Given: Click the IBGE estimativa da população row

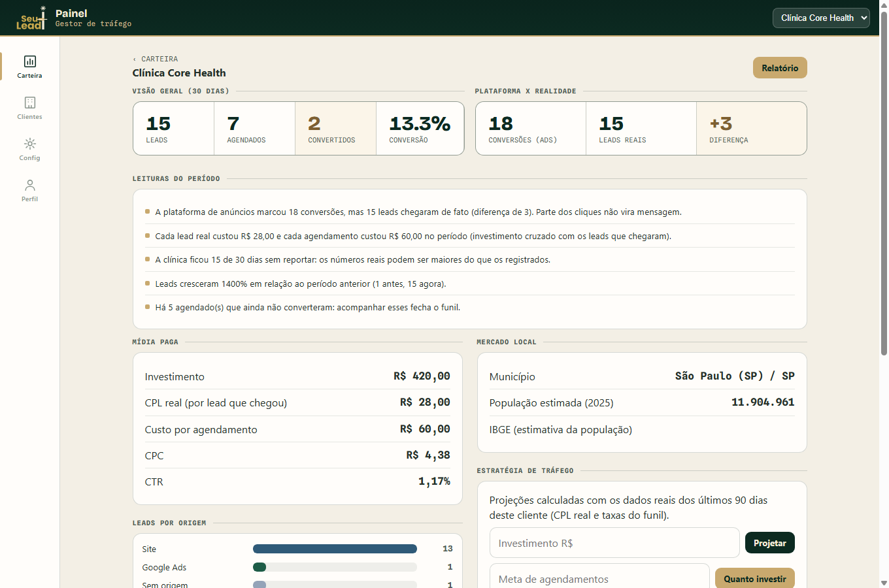Looking at the screenshot, I should tap(642, 430).
